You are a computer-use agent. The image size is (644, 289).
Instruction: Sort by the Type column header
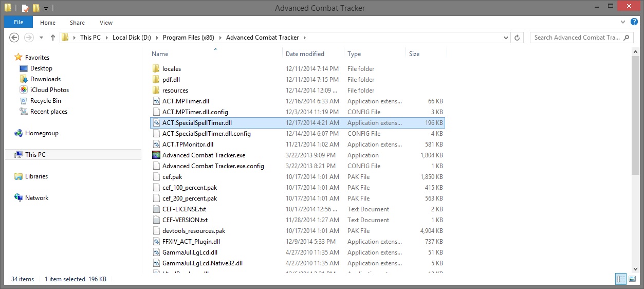click(x=354, y=54)
